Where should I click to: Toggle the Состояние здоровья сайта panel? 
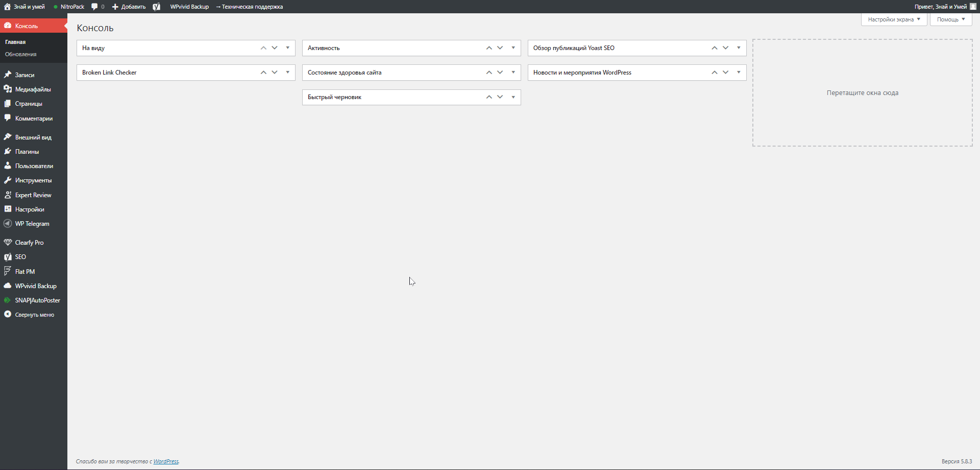point(513,73)
